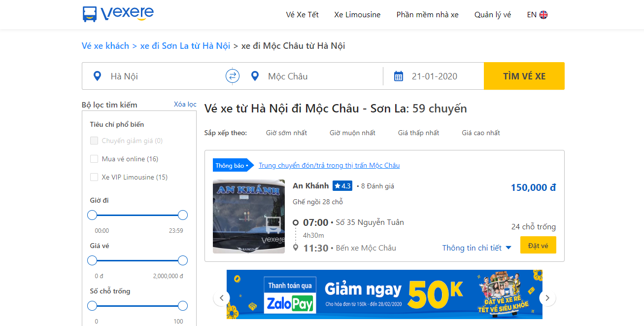Viewport: 644px width, 326px height.
Task: Click Giá vé slider left handle (0 đ)
Action: pos(92,260)
